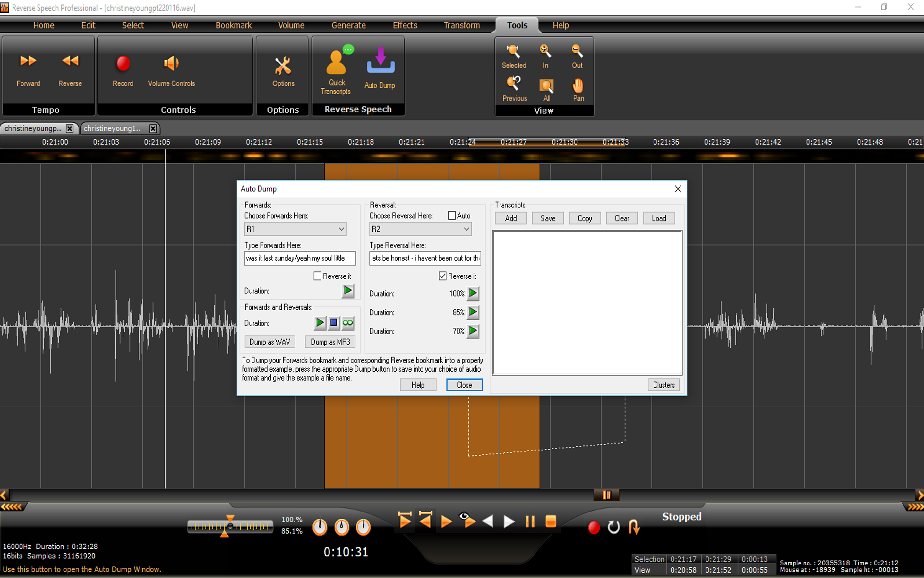Open the Effects ribbon tab

(405, 25)
